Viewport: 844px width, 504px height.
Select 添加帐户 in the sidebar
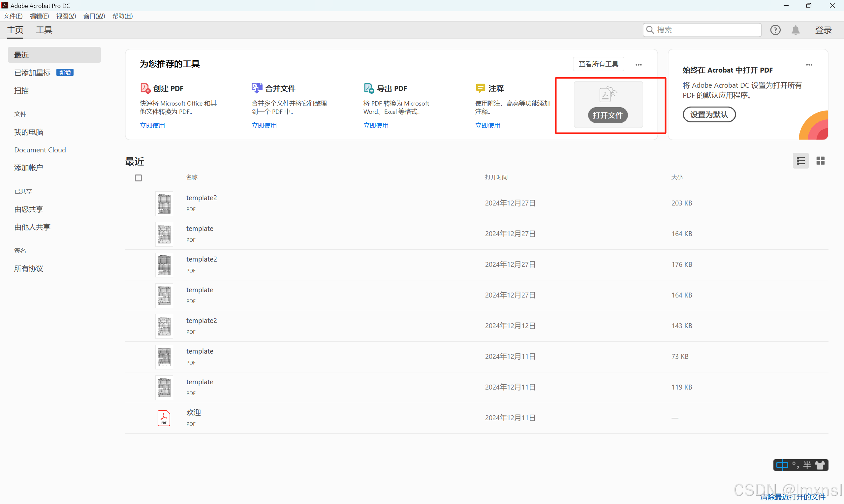point(28,168)
